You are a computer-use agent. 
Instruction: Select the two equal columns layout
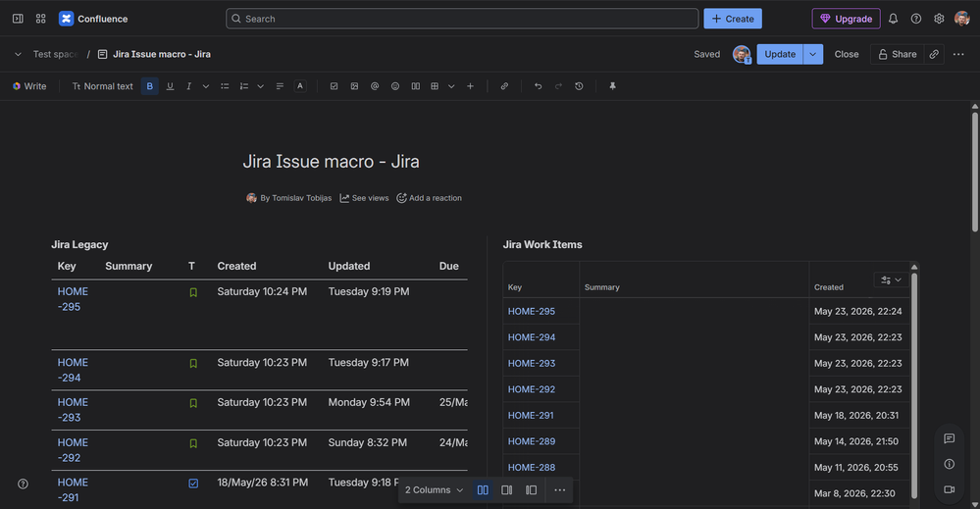[x=483, y=490]
